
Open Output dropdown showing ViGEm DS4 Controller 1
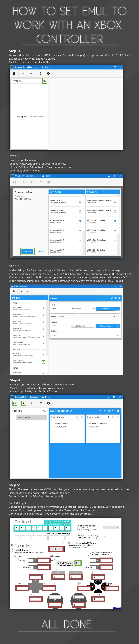tap(83, 326)
